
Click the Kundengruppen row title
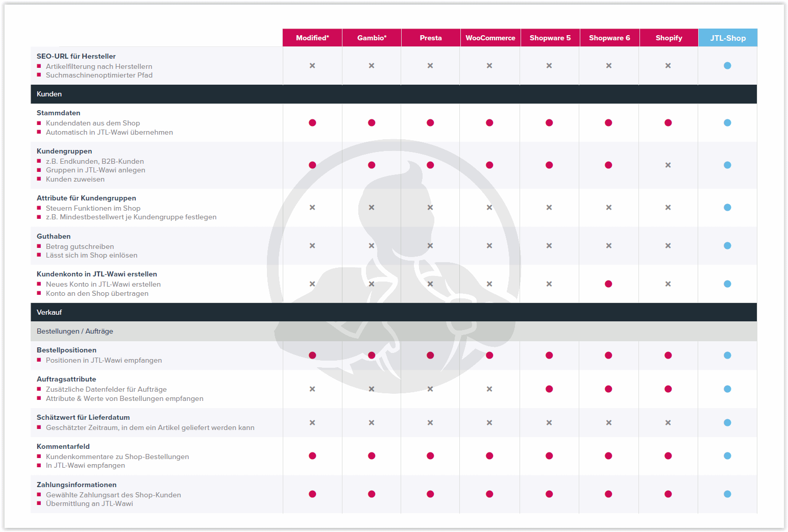click(x=64, y=151)
